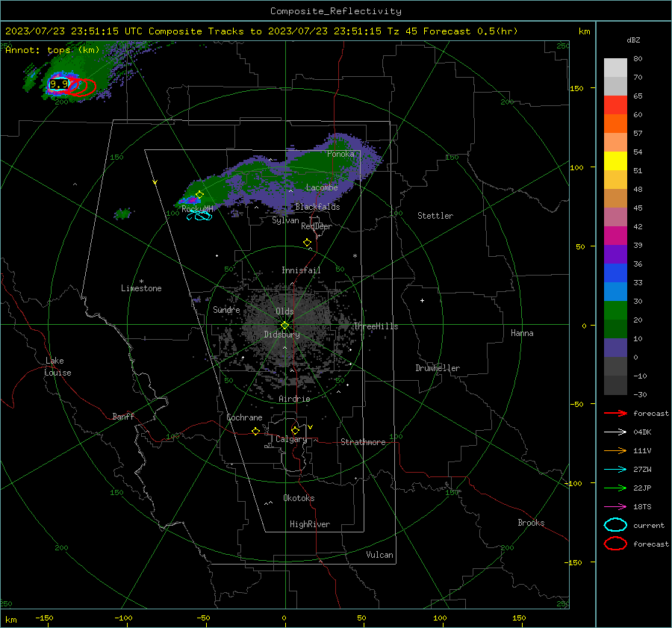Image resolution: width=672 pixels, height=628 pixels.
Task: Click the Lacombe town label
Action: (322, 187)
